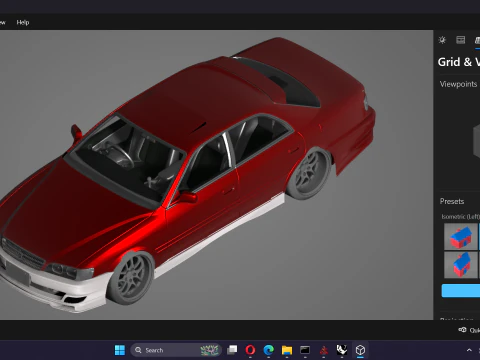The image size is (480, 360).
Task: Select the lower house view preset thumbnail
Action: [461, 265]
